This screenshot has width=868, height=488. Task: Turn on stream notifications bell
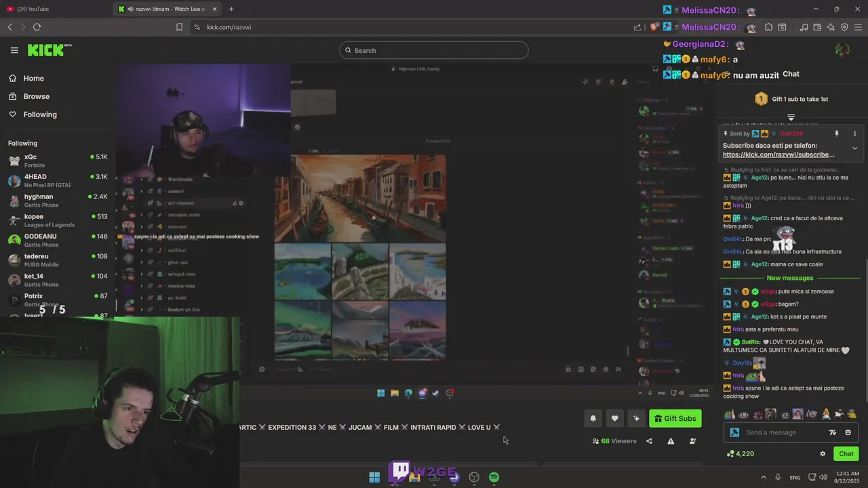point(593,418)
